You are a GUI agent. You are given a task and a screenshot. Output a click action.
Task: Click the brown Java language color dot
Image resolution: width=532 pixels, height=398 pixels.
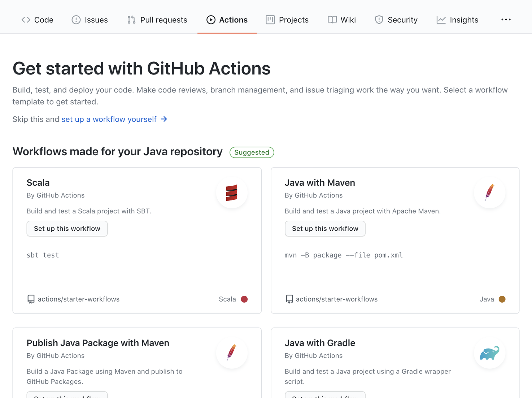(x=502, y=299)
